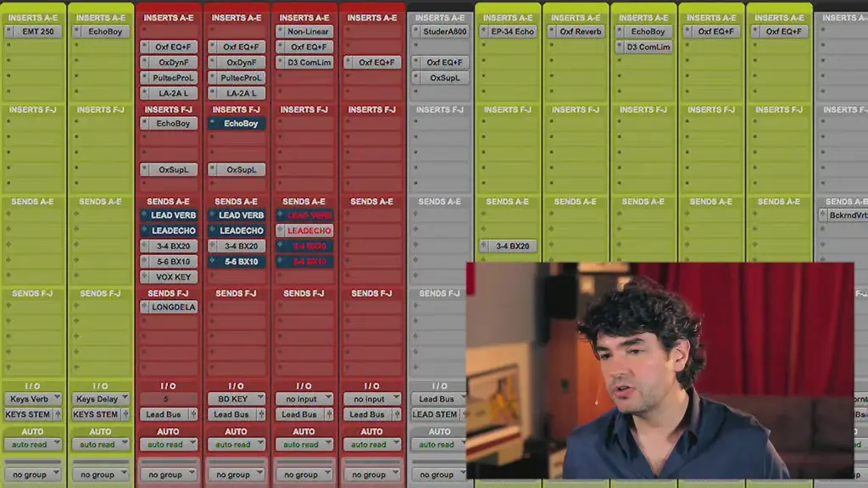Open the EP-34 Echo plugin insert
Screen dimensions: 868x488
(513, 31)
